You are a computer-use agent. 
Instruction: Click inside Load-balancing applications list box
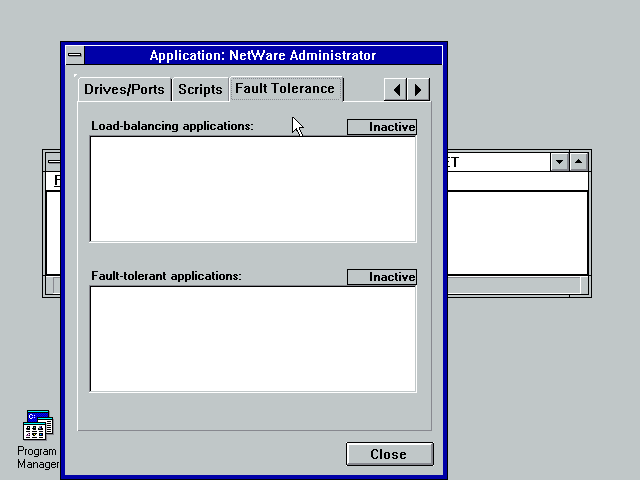tap(253, 189)
